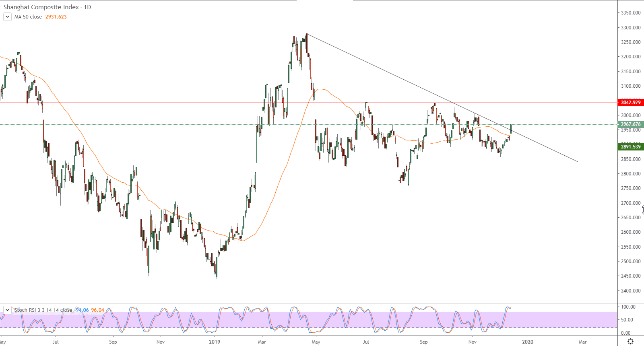This screenshot has width=644, height=346.
Task: Click 2450.000 on the price axis
Action: [x=631, y=276]
